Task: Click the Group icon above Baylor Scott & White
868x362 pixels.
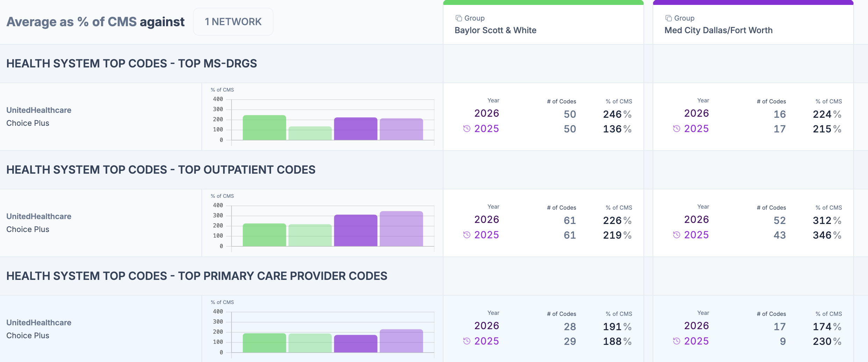Action: (x=458, y=18)
